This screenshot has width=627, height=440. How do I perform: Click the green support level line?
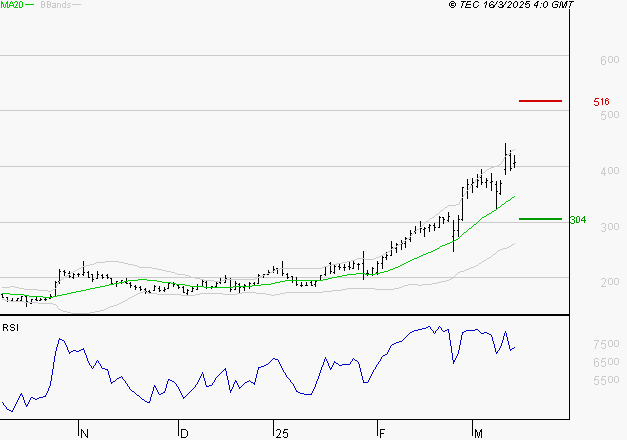pos(540,219)
